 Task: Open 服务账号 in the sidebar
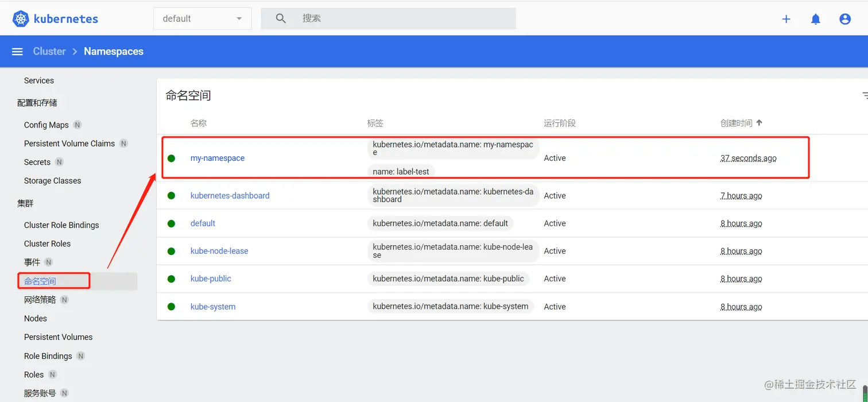(40, 393)
